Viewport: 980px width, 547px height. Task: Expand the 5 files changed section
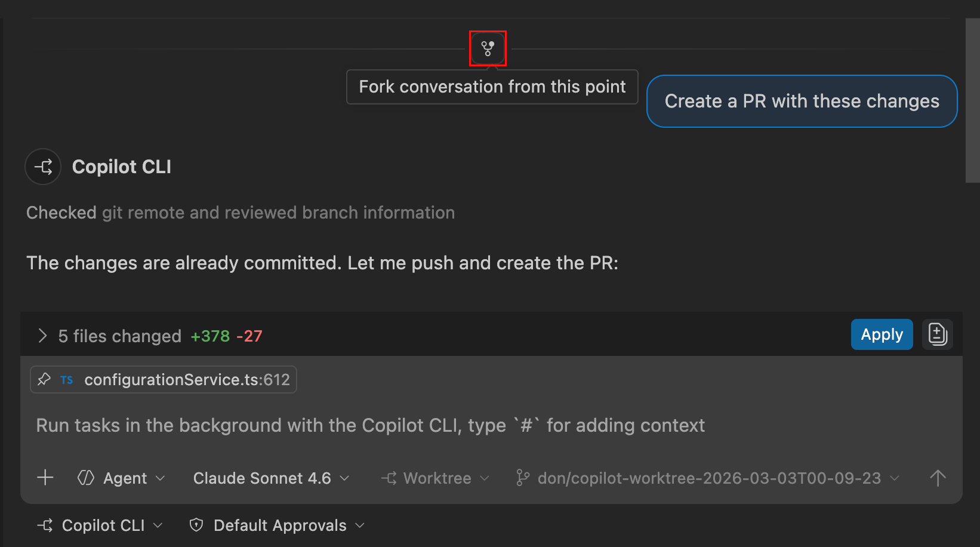pyautogui.click(x=42, y=336)
